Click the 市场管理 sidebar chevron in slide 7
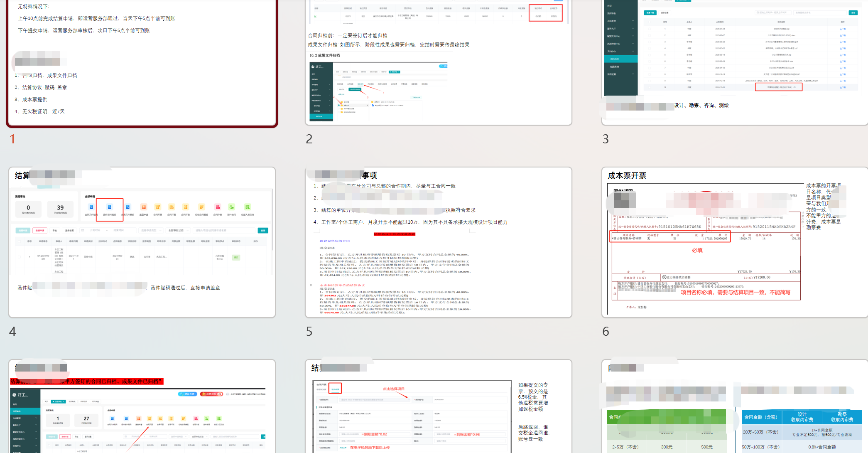Viewport: 868px width, 453px height. (x=36, y=418)
